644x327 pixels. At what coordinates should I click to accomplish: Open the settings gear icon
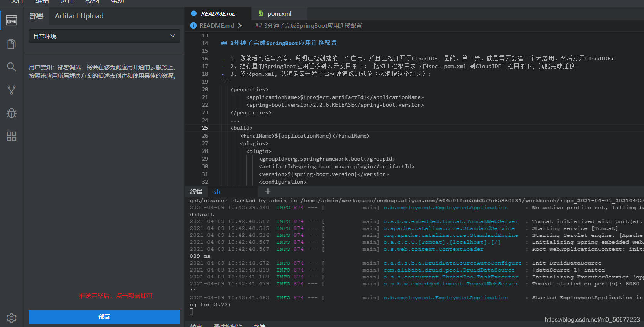(x=12, y=318)
